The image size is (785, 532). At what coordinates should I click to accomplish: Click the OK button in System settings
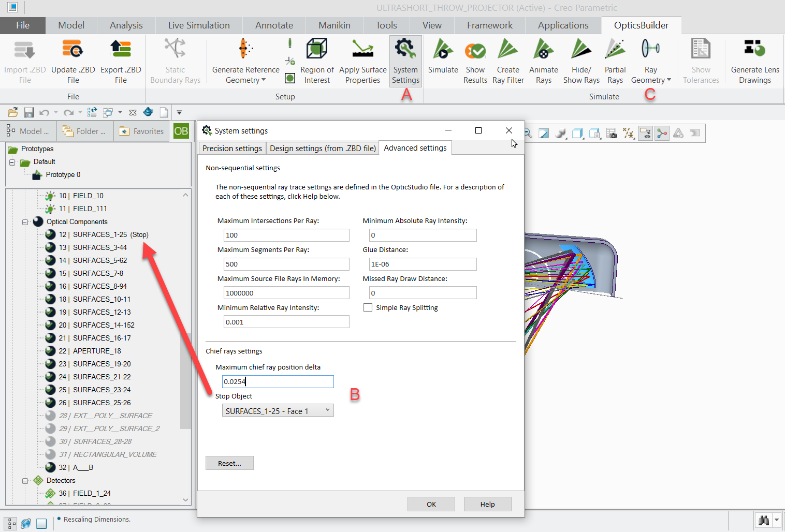(x=431, y=504)
